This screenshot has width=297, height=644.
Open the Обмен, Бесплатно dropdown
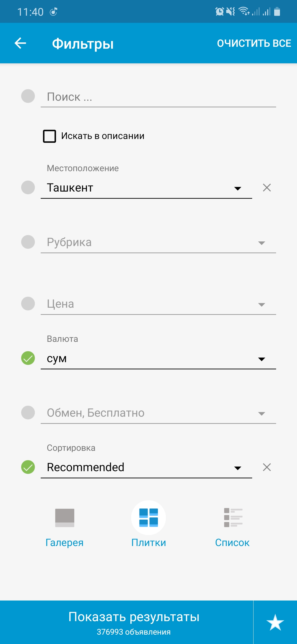pyautogui.click(x=158, y=413)
